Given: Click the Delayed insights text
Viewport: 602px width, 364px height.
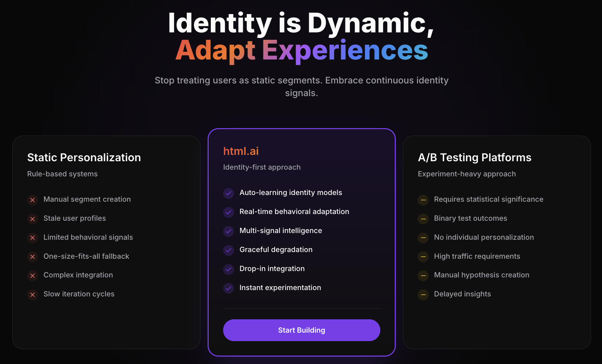Looking at the screenshot, I should [462, 294].
